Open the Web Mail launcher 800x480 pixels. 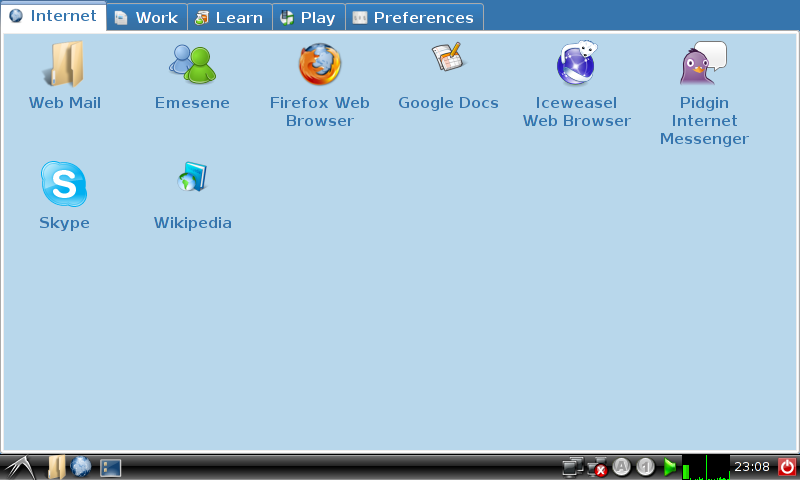point(64,66)
